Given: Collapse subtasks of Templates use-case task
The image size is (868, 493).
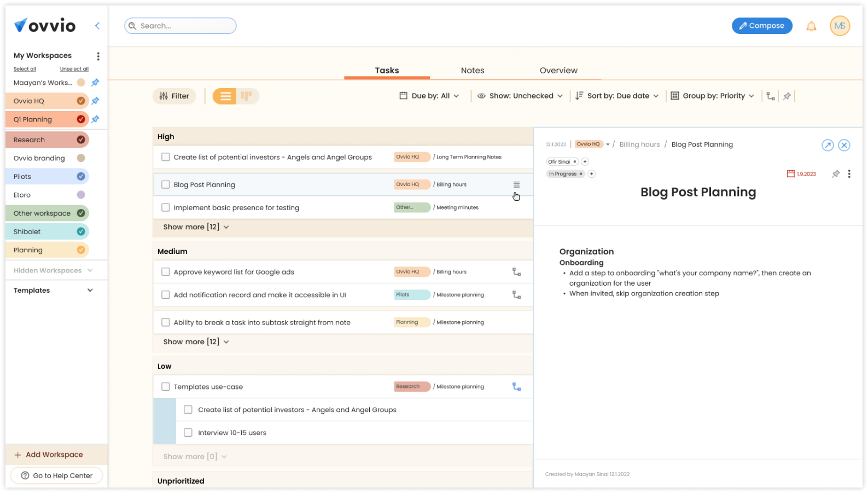Looking at the screenshot, I should click(x=516, y=387).
